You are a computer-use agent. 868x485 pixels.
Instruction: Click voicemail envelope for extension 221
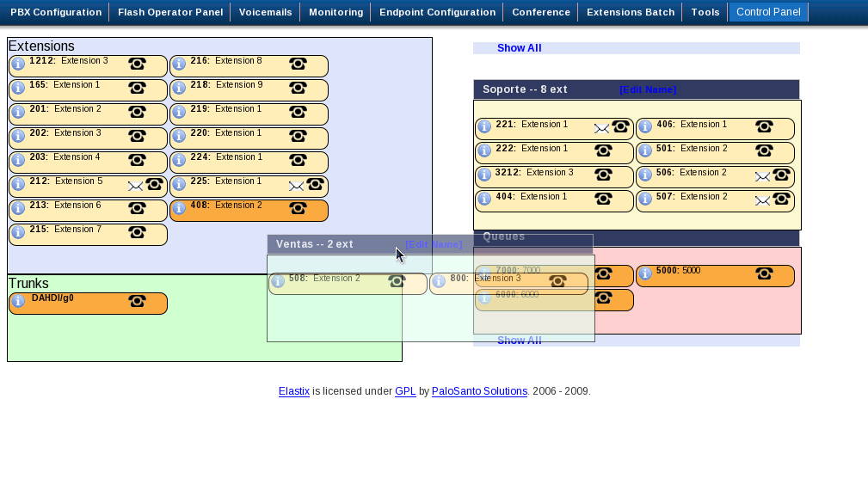click(601, 128)
